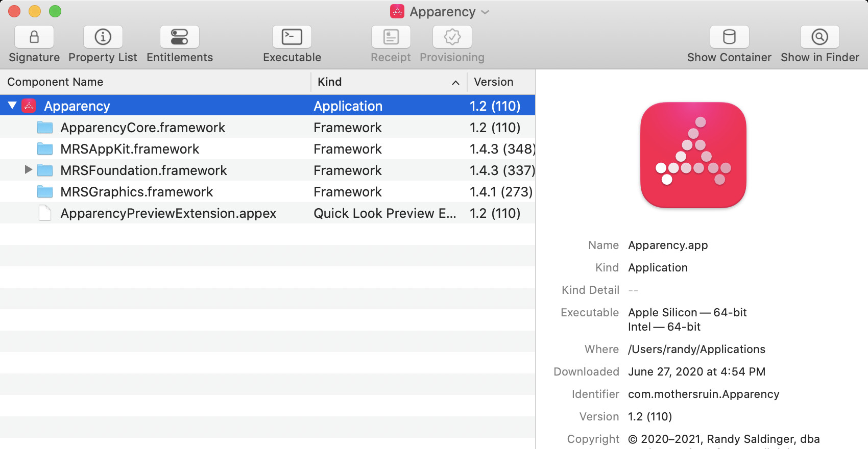
Task: Click the Show in Finder magnifier icon
Action: point(820,37)
